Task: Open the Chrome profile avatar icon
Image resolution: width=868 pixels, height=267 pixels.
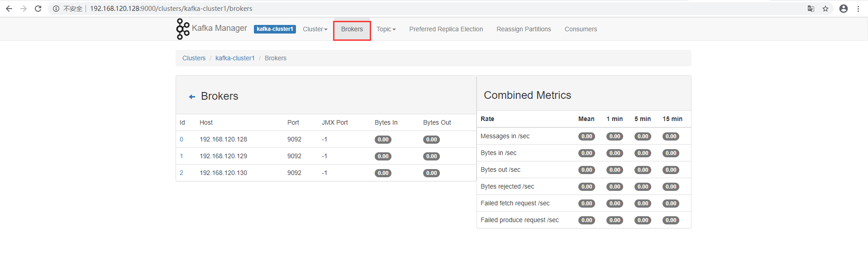Action: pos(844,9)
